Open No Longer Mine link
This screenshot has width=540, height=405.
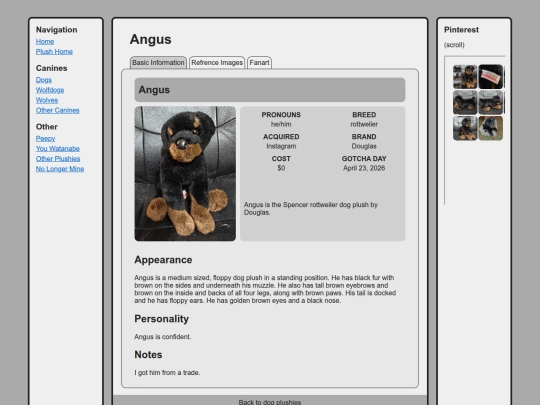60,169
